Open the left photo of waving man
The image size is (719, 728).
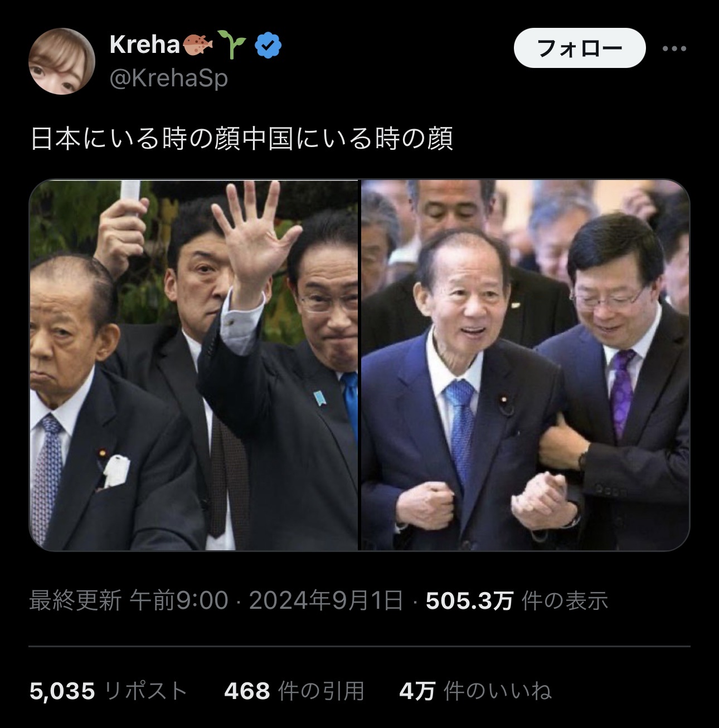point(193,365)
